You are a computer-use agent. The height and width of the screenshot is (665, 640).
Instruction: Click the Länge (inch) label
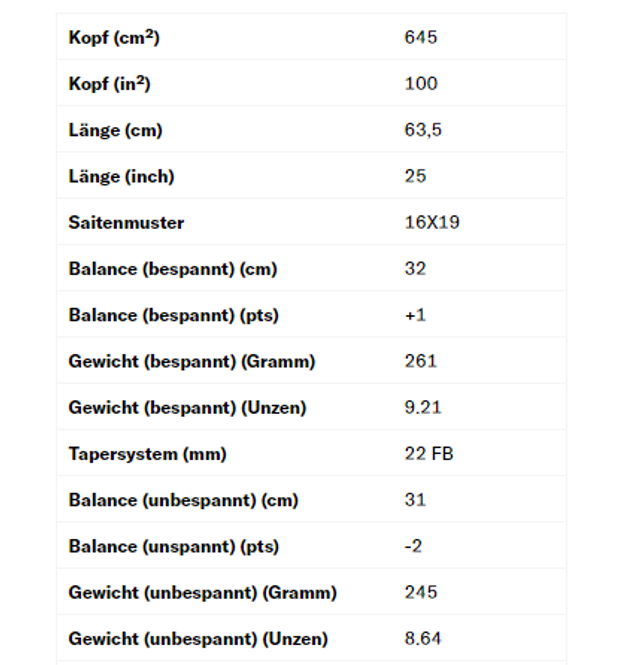pyautogui.click(x=121, y=176)
